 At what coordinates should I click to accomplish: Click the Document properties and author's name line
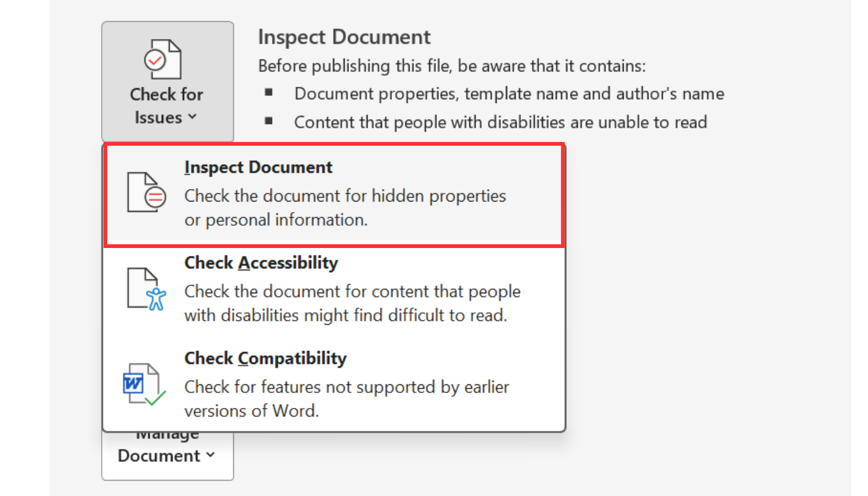tap(509, 94)
